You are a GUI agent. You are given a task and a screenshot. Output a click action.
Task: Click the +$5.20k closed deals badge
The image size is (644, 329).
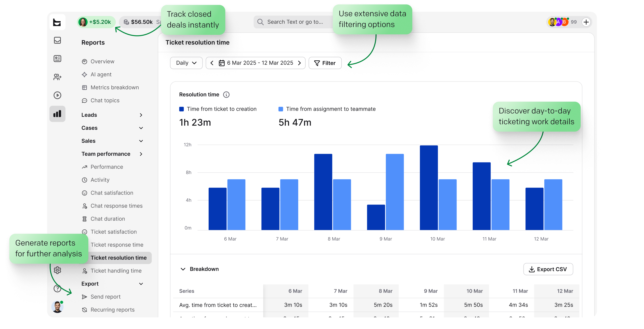coord(96,22)
